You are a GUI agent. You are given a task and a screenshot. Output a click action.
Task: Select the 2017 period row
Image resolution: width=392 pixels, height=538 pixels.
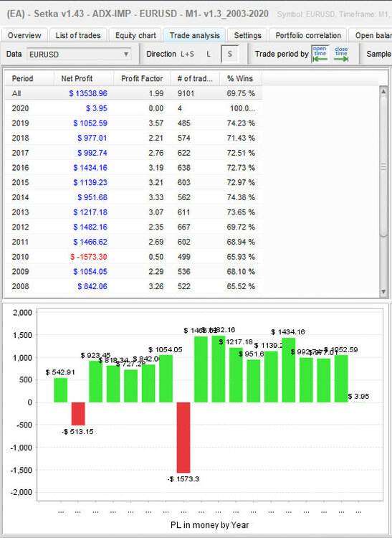[133, 153]
